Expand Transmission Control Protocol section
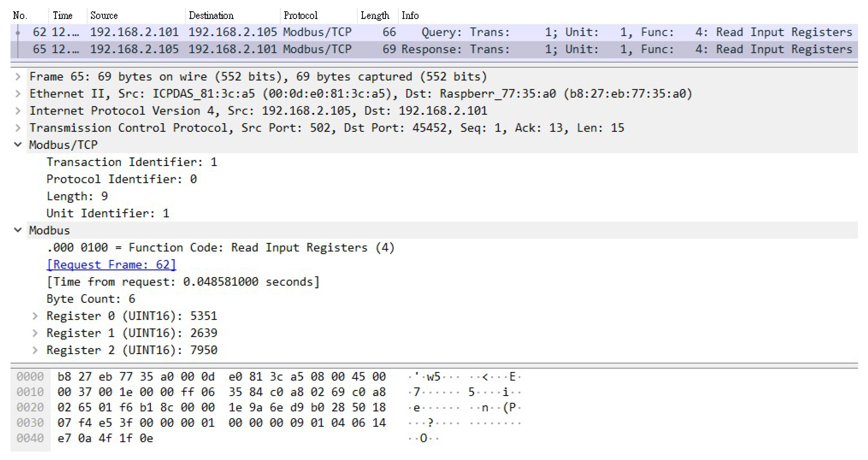Viewport: 868px width, 460px height. 18,128
